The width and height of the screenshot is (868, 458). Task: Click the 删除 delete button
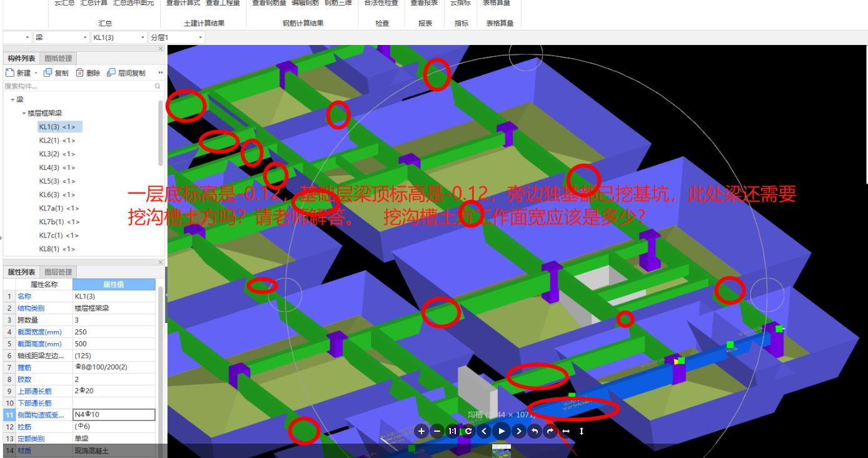88,73
